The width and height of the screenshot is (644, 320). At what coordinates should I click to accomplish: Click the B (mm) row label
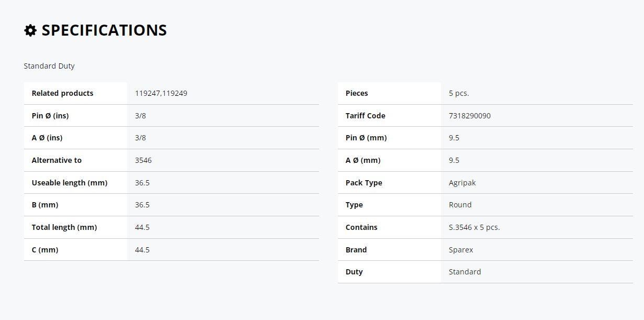[x=45, y=205]
